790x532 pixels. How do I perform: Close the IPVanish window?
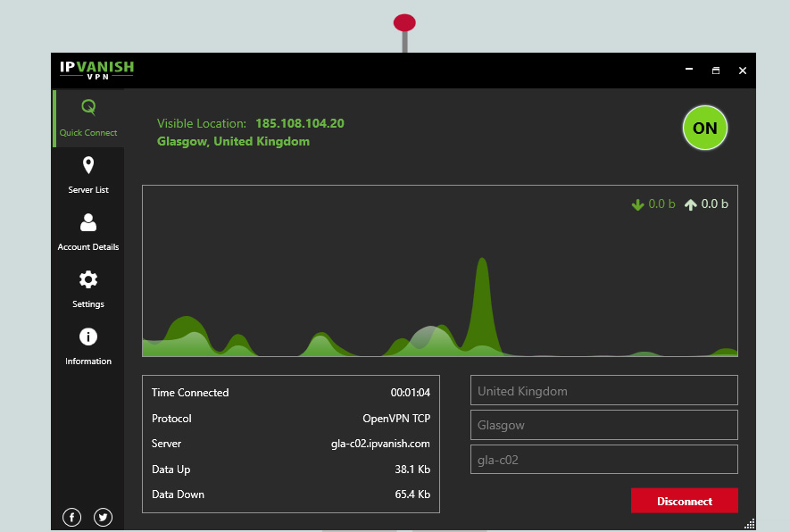pyautogui.click(x=742, y=71)
